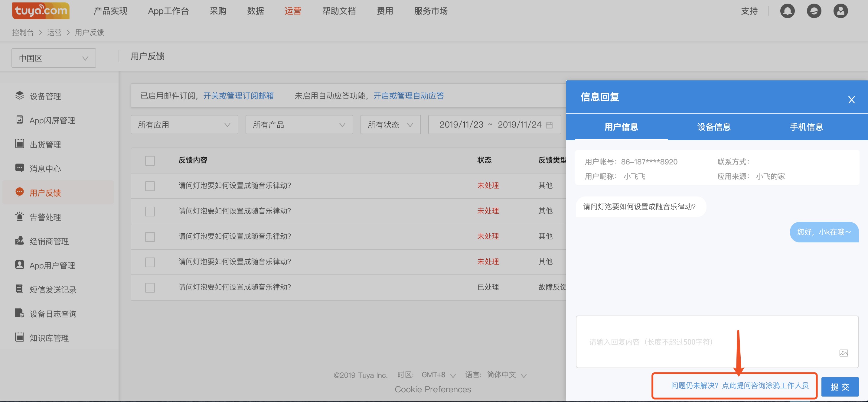Click the 经销商管理 sidebar icon
The width and height of the screenshot is (868, 402).
click(20, 240)
